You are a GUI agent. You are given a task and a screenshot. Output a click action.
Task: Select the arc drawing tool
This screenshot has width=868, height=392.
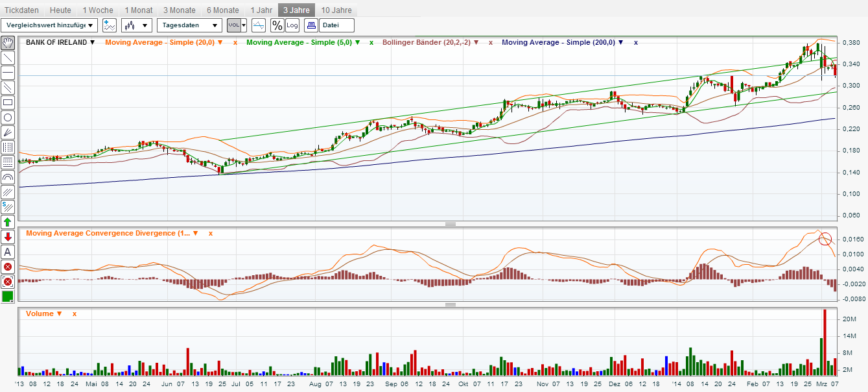click(x=8, y=177)
